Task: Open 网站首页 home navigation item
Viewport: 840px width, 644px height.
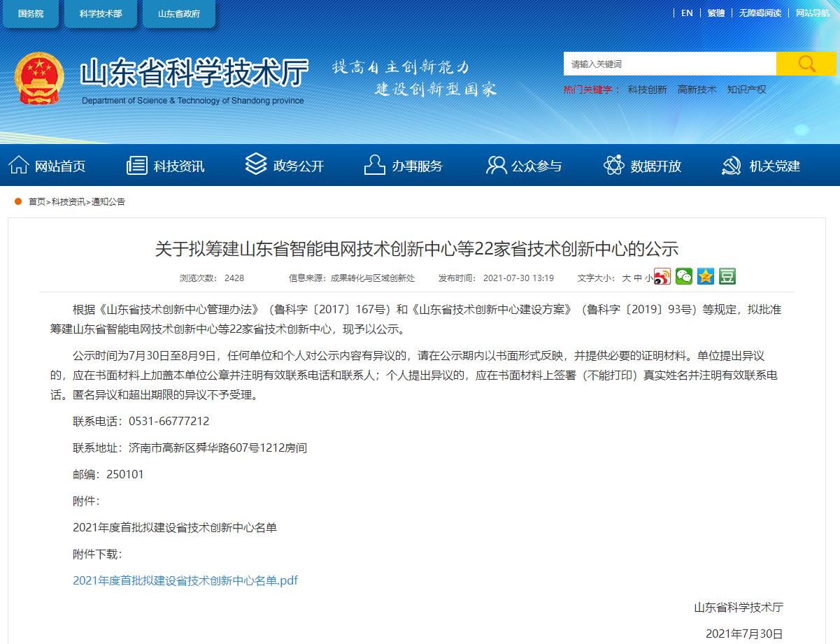Action: click(x=47, y=166)
